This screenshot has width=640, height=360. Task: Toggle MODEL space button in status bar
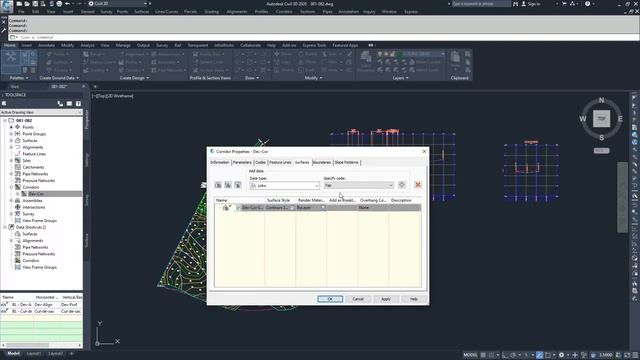pos(470,355)
